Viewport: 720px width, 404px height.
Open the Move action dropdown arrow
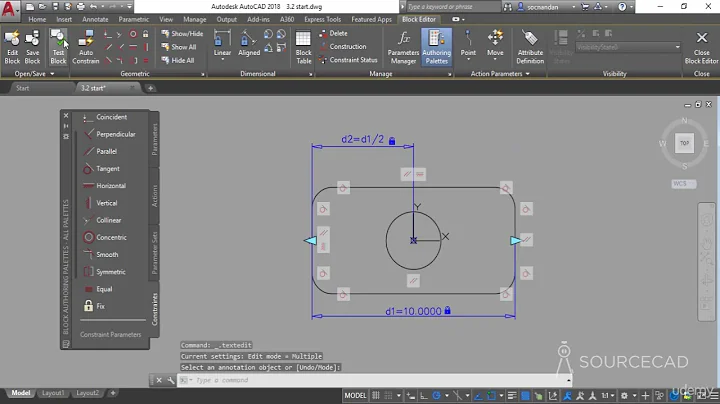pos(495,60)
